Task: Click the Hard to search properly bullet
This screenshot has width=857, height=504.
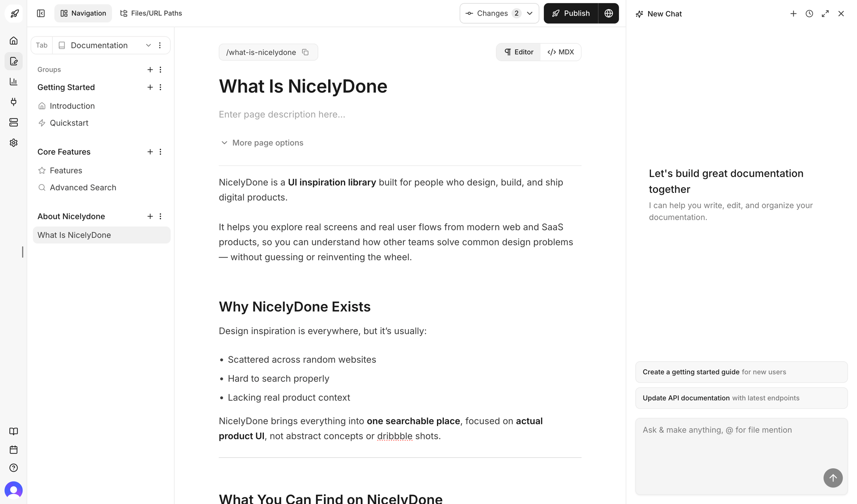Action: coord(278,378)
